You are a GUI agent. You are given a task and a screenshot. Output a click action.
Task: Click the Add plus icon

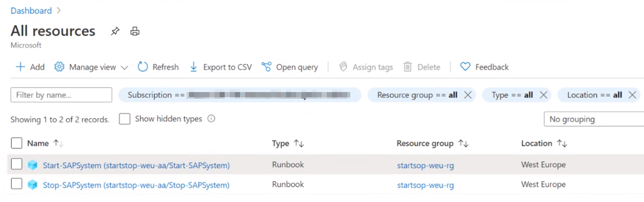[x=20, y=67]
